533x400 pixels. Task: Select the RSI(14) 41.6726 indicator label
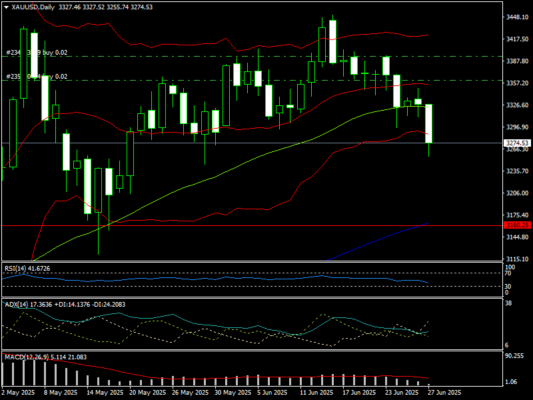coord(27,268)
